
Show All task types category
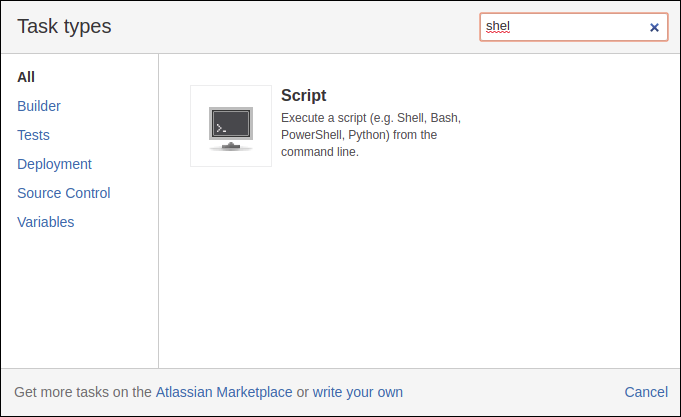click(26, 77)
